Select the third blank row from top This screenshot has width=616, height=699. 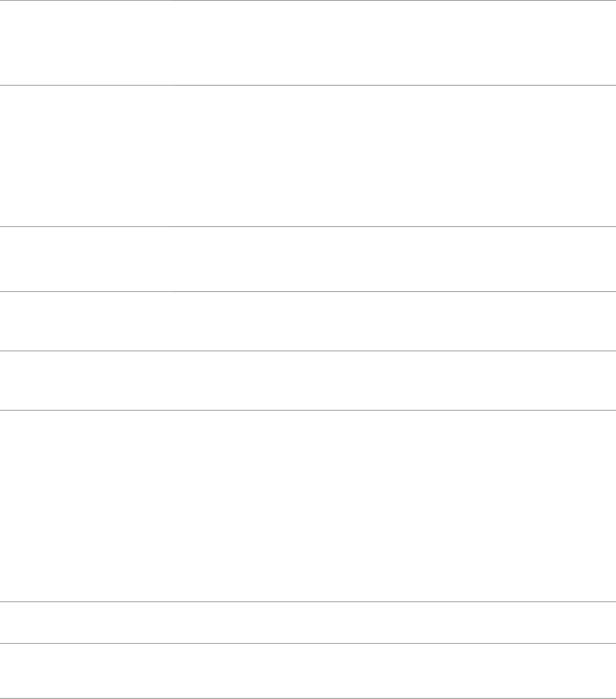tap(308, 259)
